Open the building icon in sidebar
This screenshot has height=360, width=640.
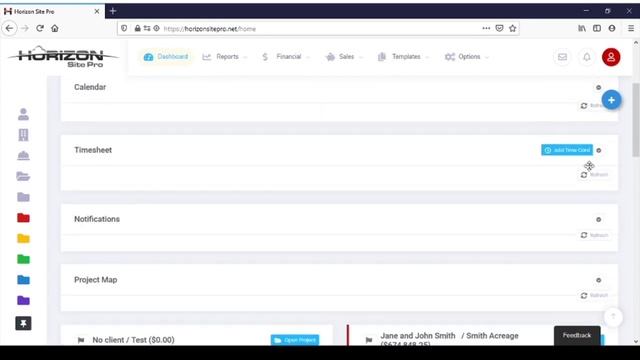(x=23, y=135)
